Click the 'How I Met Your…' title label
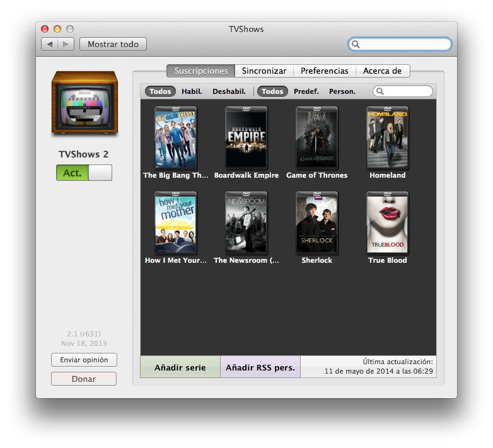This screenshot has height=448, width=493. [176, 260]
